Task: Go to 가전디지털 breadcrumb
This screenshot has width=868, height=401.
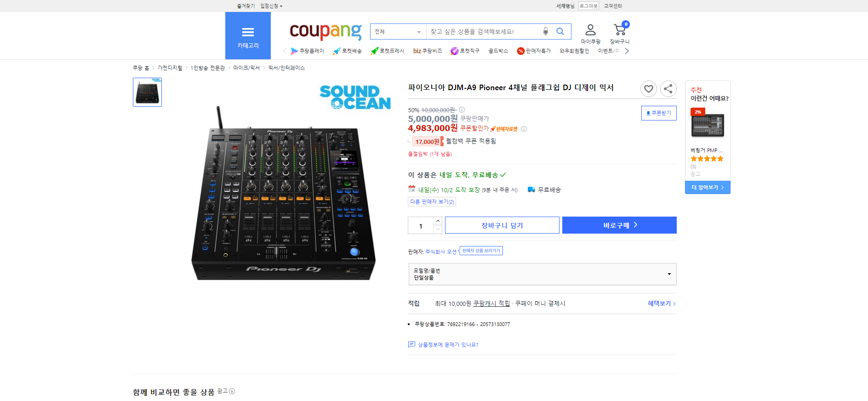Action: [170, 68]
